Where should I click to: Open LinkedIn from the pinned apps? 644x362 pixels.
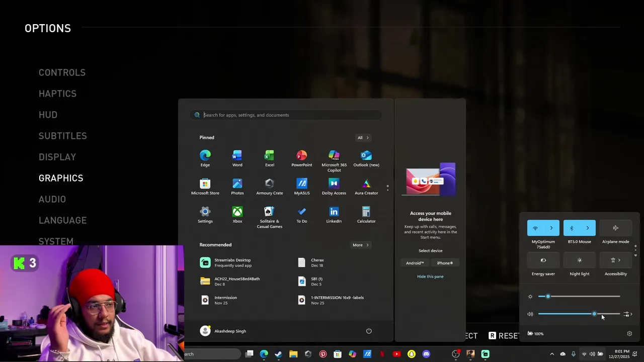pos(334,215)
